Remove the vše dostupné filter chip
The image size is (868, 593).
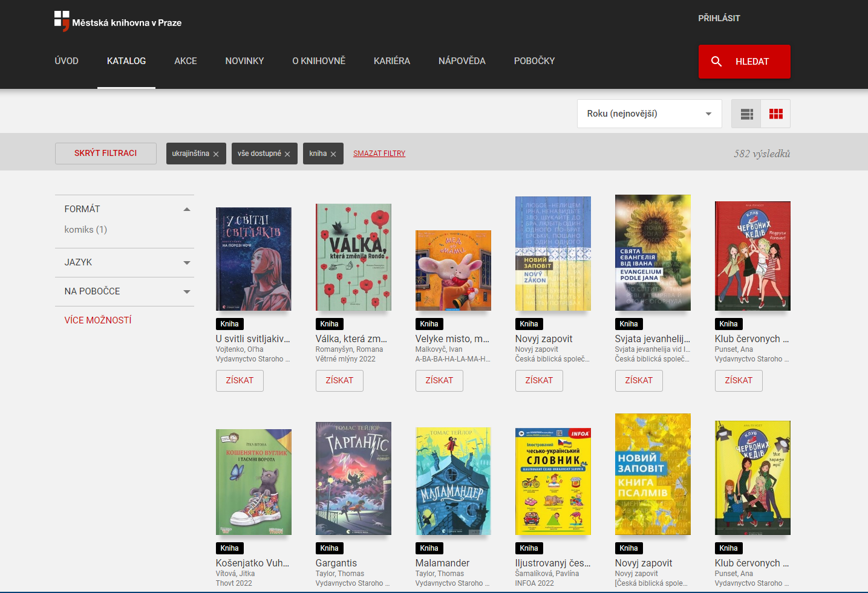[x=287, y=154]
